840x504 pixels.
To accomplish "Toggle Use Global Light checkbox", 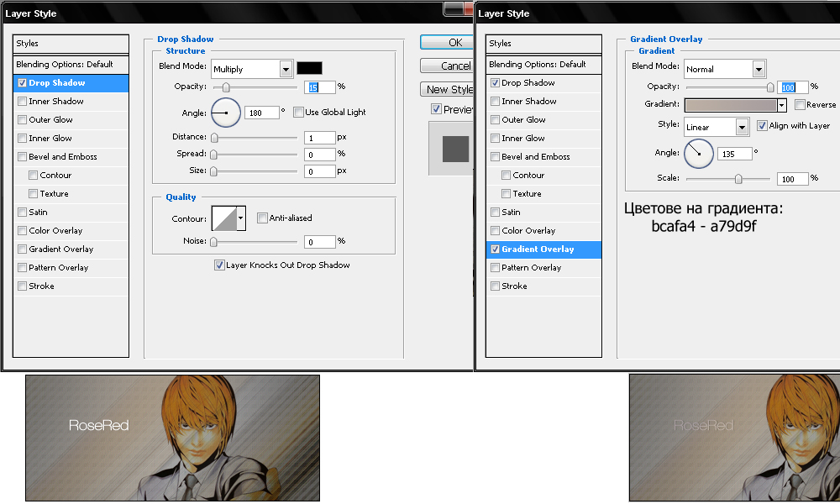I will [298, 112].
